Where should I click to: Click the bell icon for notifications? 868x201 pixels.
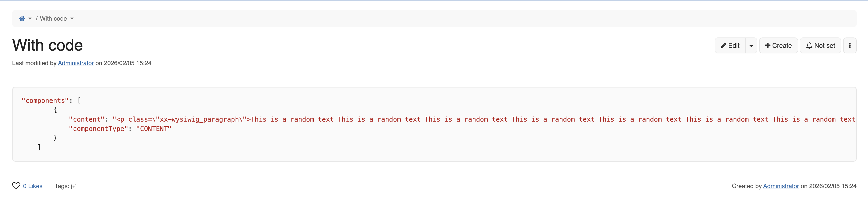pyautogui.click(x=809, y=46)
